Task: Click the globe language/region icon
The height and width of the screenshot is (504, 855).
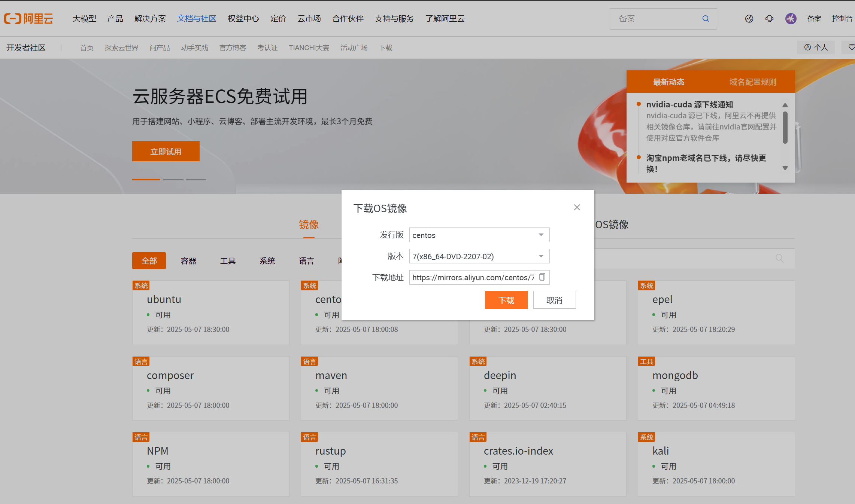Action: click(749, 19)
